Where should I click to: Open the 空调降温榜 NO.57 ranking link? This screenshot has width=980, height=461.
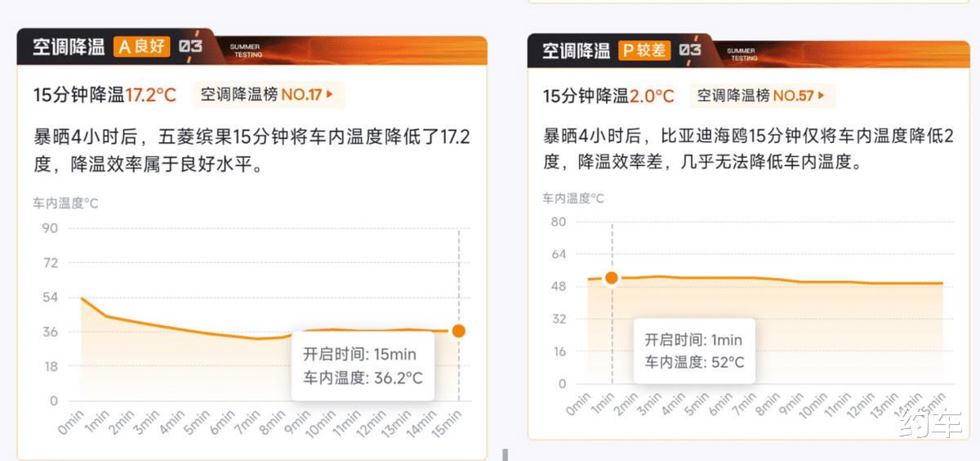763,96
